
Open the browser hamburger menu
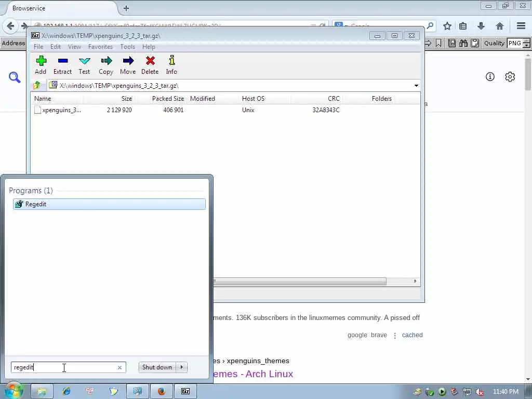tap(521, 26)
